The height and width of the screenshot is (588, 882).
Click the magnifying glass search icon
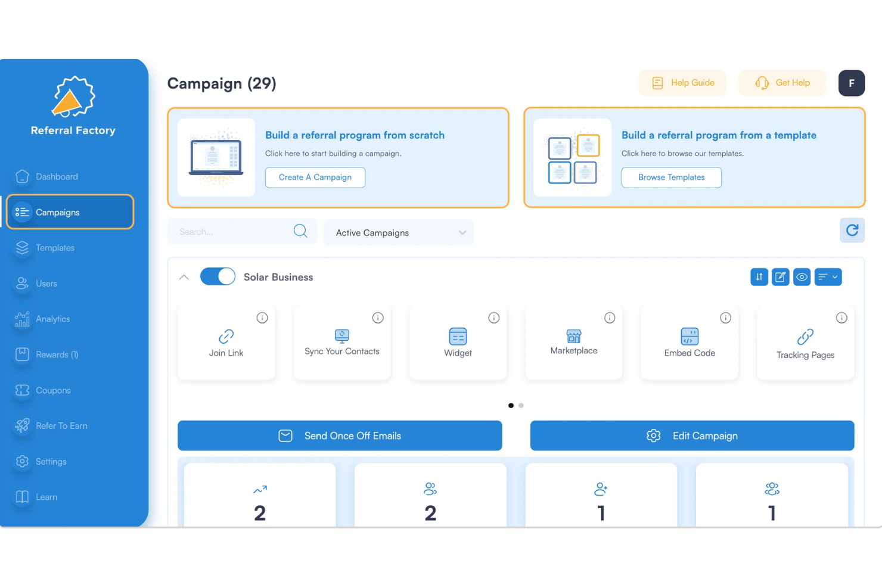pyautogui.click(x=300, y=231)
